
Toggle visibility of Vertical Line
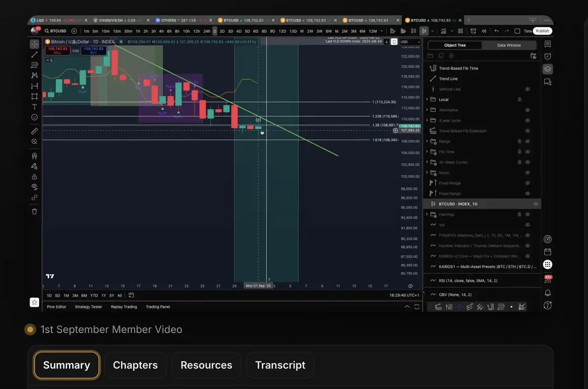(x=528, y=89)
